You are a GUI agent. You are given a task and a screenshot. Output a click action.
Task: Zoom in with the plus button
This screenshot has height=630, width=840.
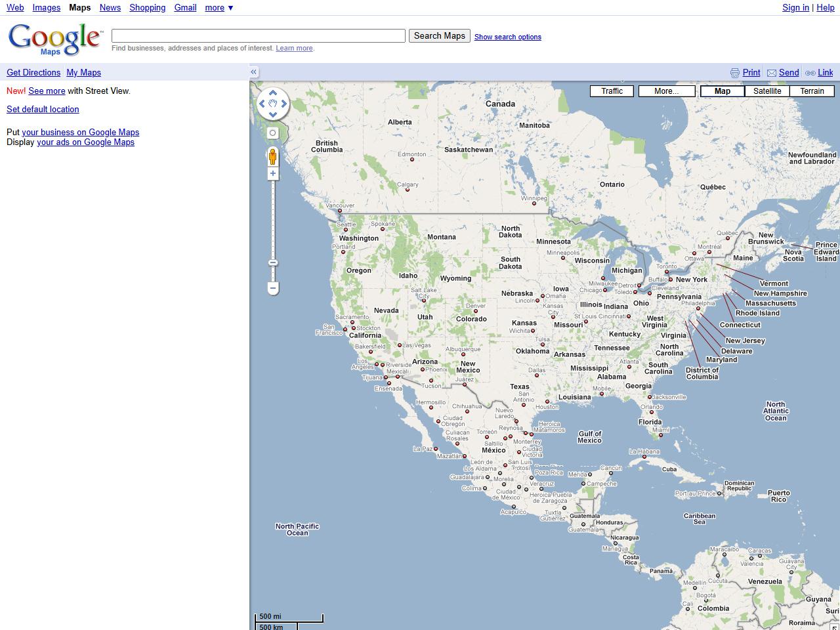[273, 174]
